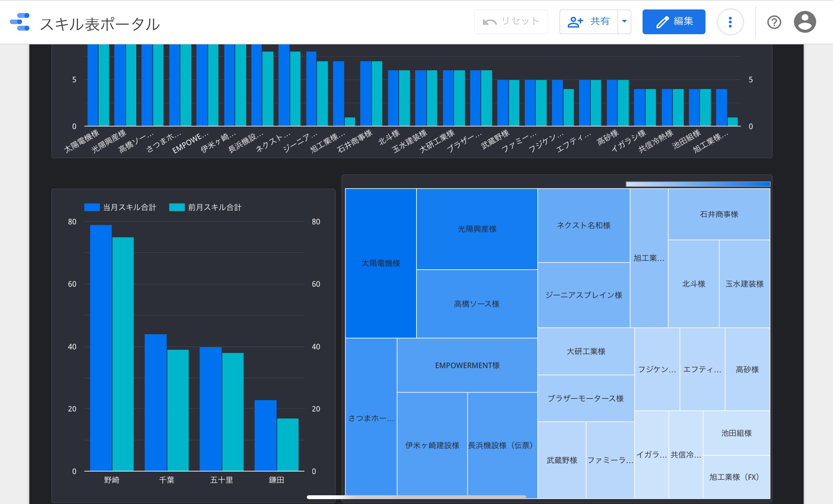The height and width of the screenshot is (504, 833).
Task: Select the 玉水建装様 treemap tile
Action: (745, 284)
